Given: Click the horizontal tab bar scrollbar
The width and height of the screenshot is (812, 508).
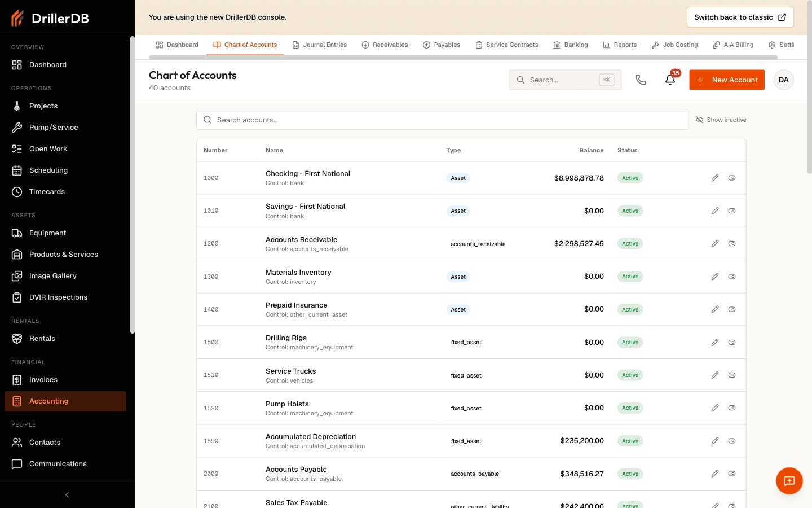Looking at the screenshot, I should (463, 58).
